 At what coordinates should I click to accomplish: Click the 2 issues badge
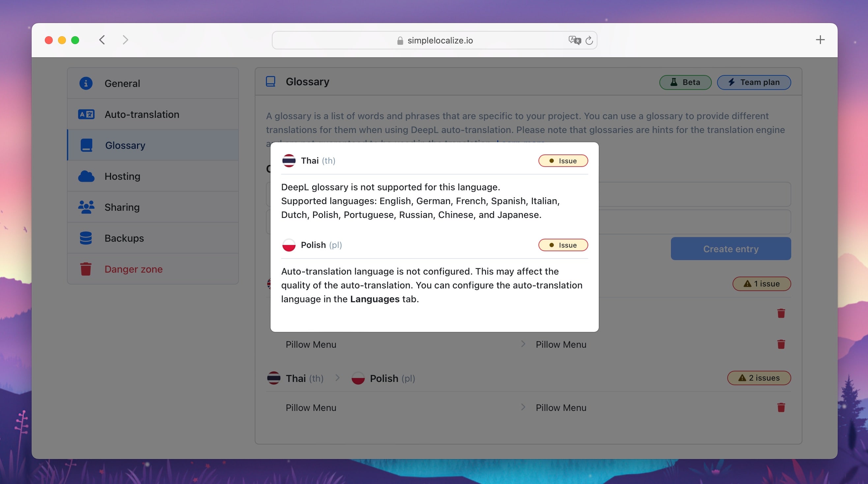point(759,378)
